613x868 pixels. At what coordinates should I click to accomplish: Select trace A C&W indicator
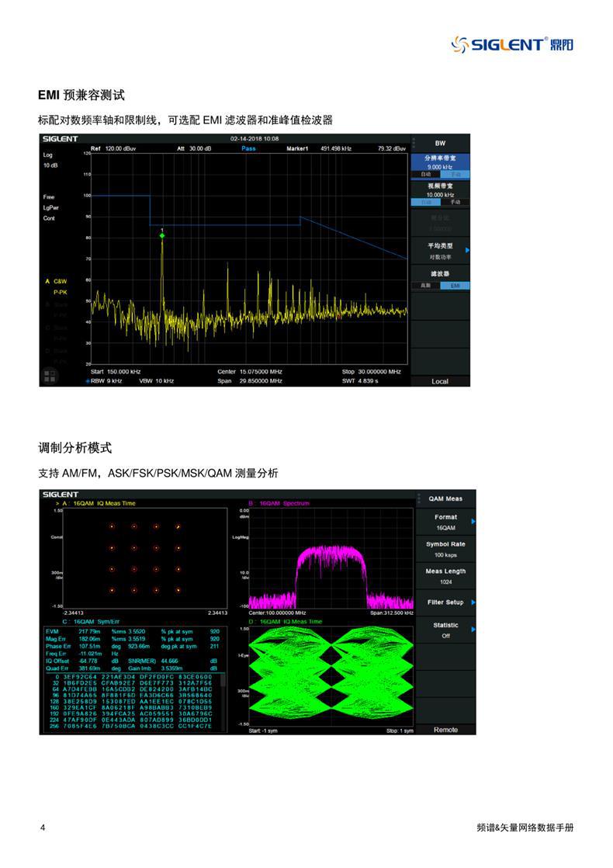pos(57,281)
